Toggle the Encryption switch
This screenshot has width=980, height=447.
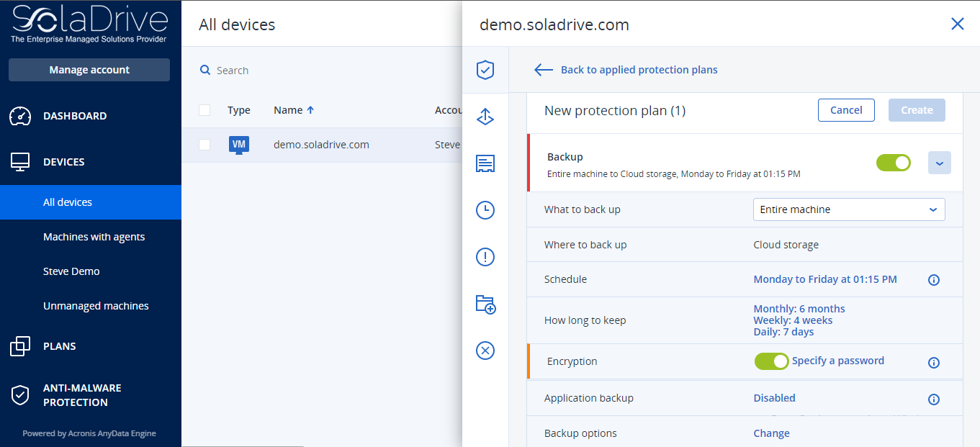tap(772, 361)
